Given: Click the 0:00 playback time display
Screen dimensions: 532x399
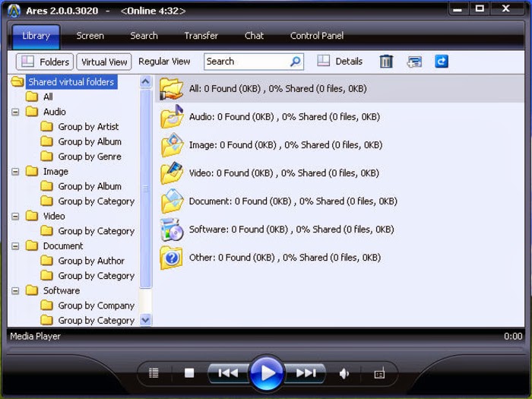Looking at the screenshot, I should pos(513,336).
